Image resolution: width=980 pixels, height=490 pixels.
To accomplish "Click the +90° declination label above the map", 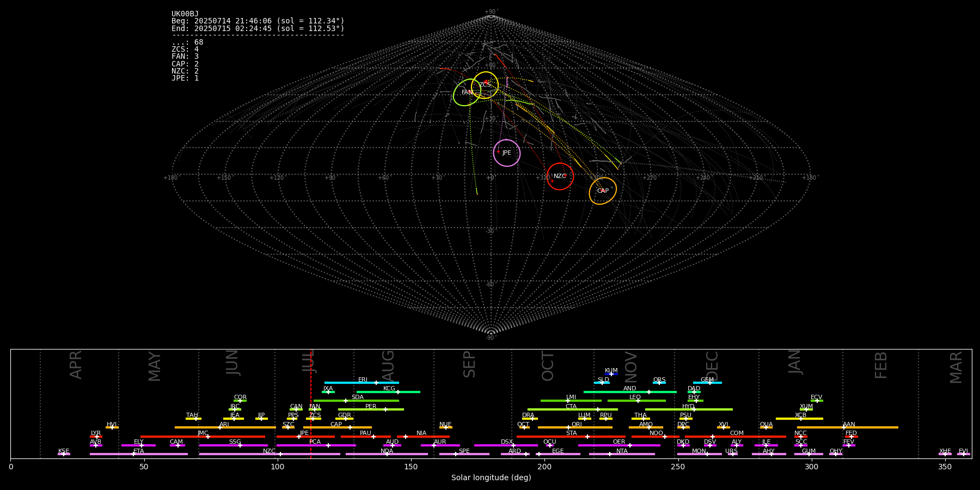I will point(491,11).
